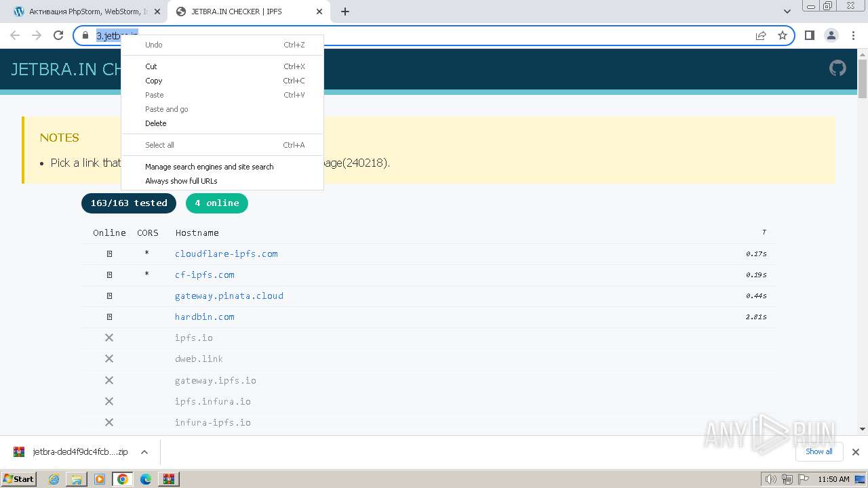Screen dimensions: 868x488
Task: Close the Активация PhpStorm tab
Action: 157,12
